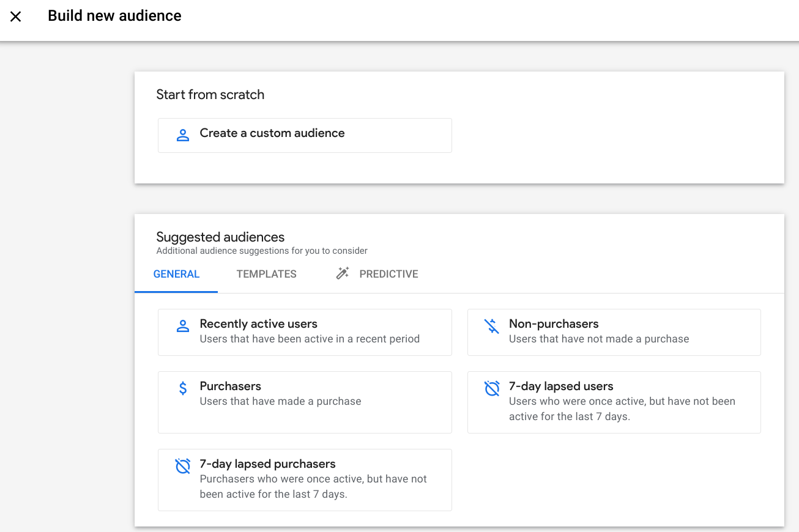Click the Non-purchasers crossed dollar icon
This screenshot has width=799, height=532.
pyautogui.click(x=492, y=326)
